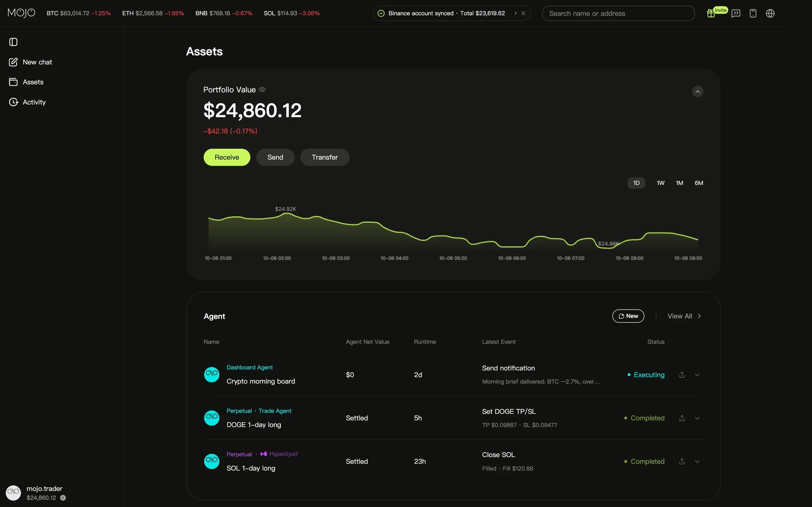
Task: Focus the Search name or address field
Action: (x=618, y=13)
